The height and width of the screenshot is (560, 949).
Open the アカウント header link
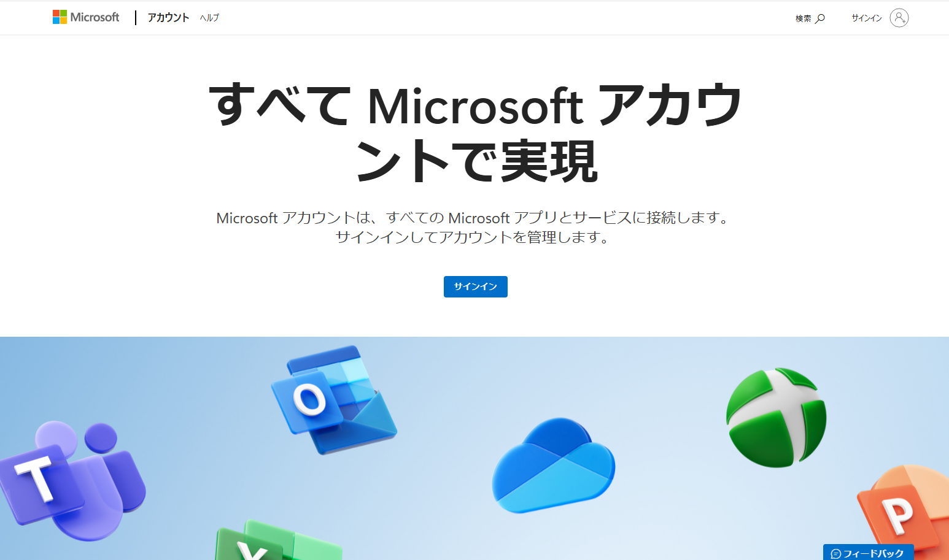(x=168, y=18)
